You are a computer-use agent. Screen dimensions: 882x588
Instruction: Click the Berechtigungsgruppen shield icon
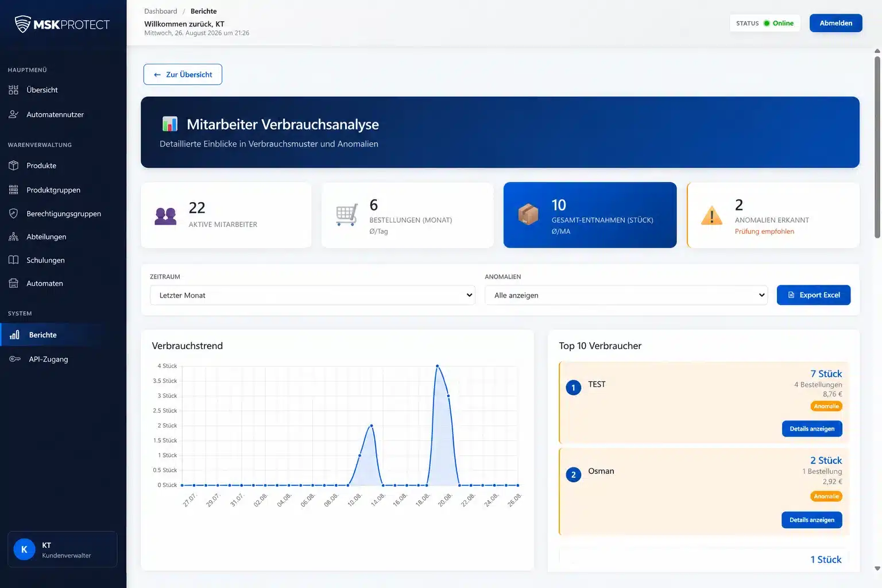(x=14, y=214)
